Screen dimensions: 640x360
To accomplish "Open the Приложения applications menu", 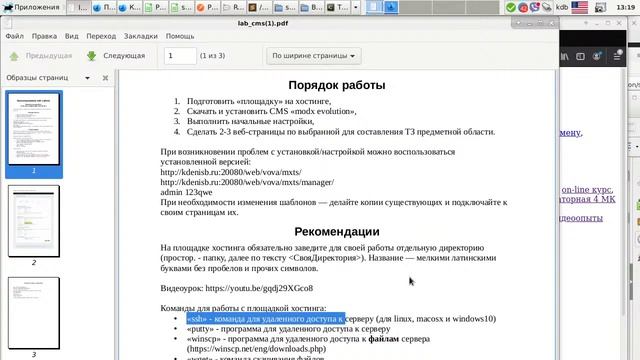I will point(31,7).
